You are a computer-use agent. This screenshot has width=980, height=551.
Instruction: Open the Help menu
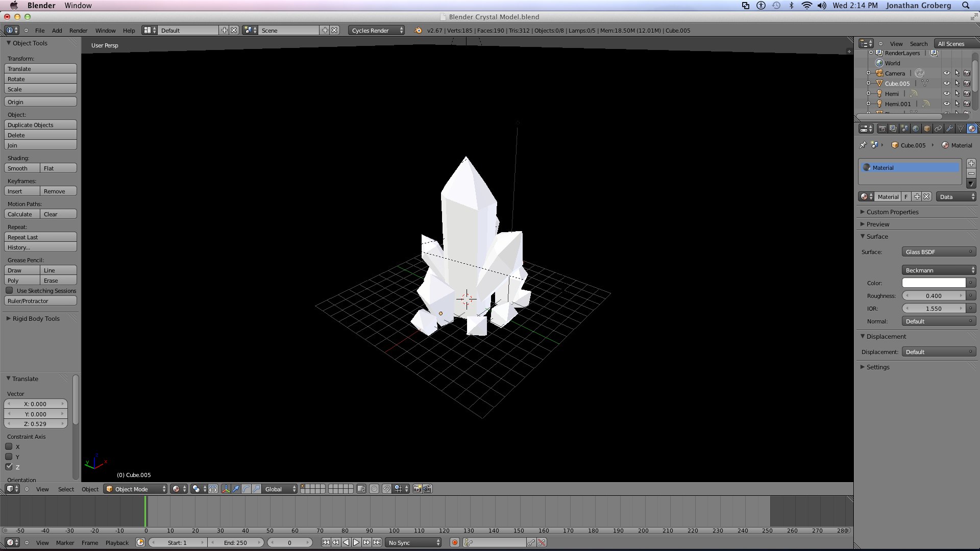(x=129, y=31)
